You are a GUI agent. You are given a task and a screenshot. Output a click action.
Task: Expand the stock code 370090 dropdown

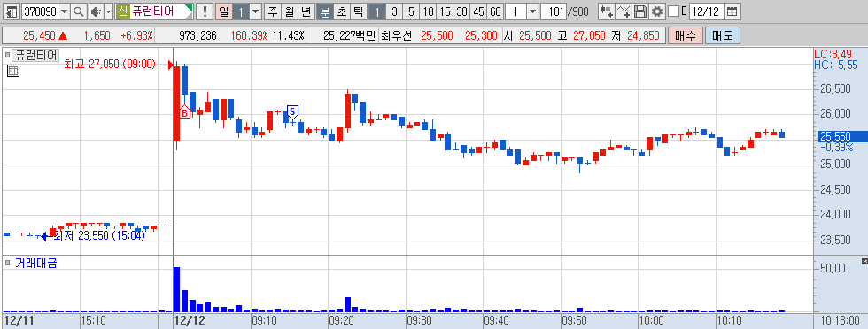point(64,11)
